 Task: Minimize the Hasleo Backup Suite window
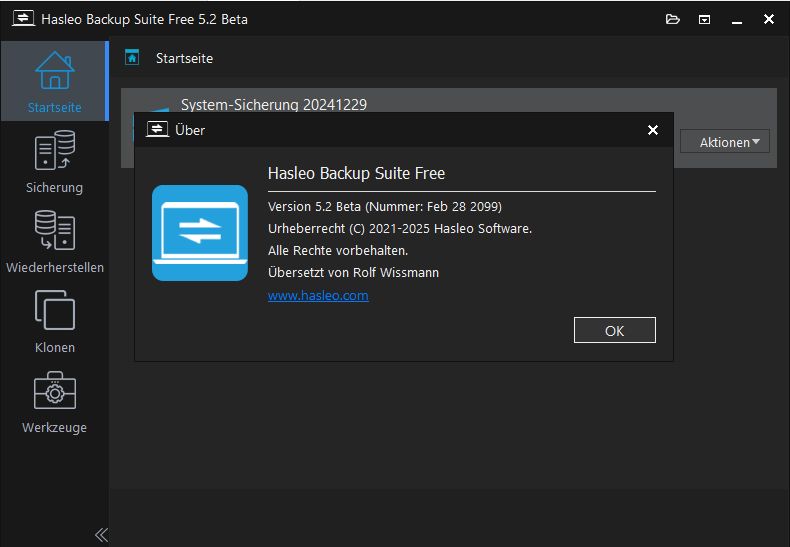pos(737,20)
